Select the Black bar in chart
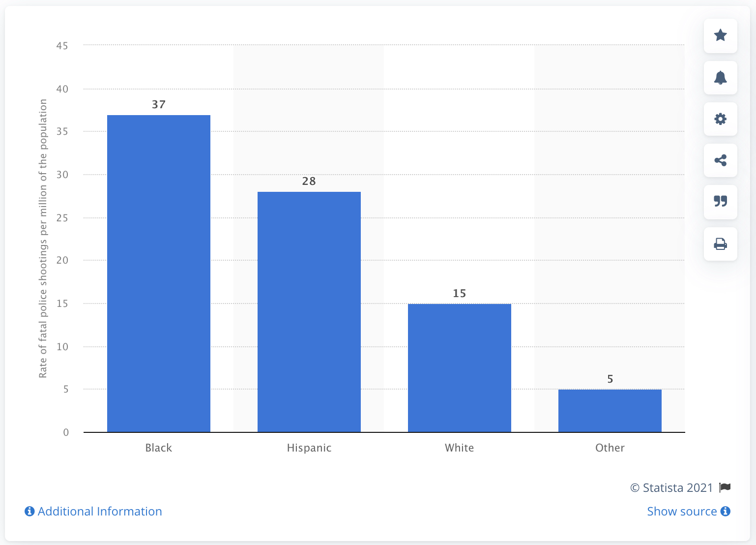The height and width of the screenshot is (545, 756). click(159, 273)
